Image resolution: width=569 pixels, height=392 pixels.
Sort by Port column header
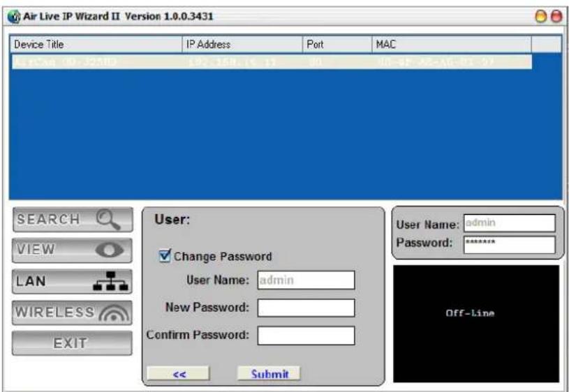(337, 44)
